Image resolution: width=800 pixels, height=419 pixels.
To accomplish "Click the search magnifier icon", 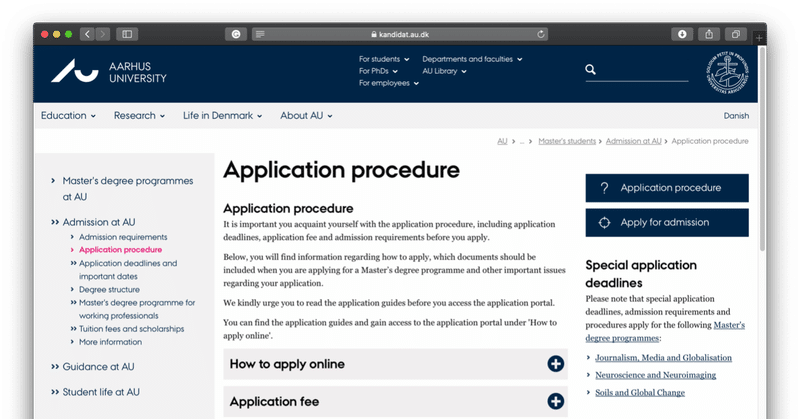I will coord(590,69).
